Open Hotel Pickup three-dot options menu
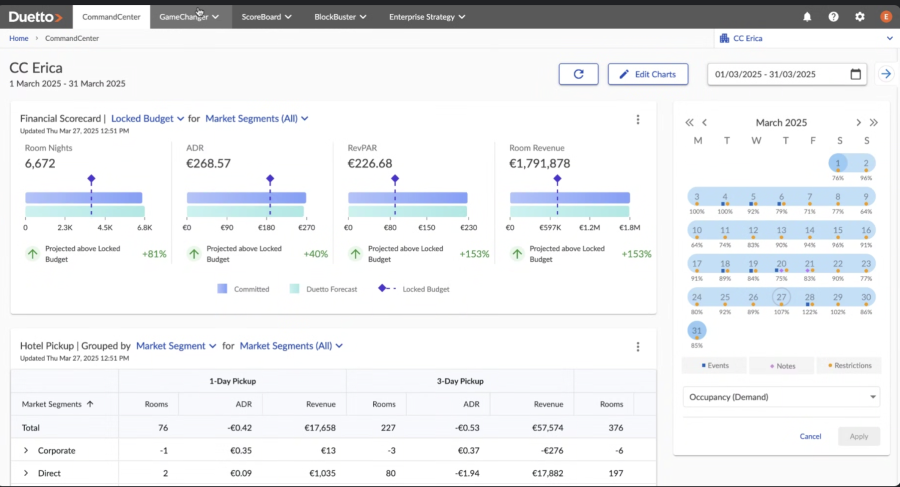 [x=638, y=346]
